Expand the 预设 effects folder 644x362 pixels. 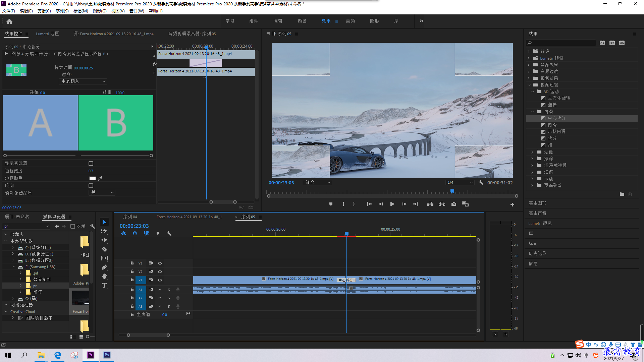[529, 51]
